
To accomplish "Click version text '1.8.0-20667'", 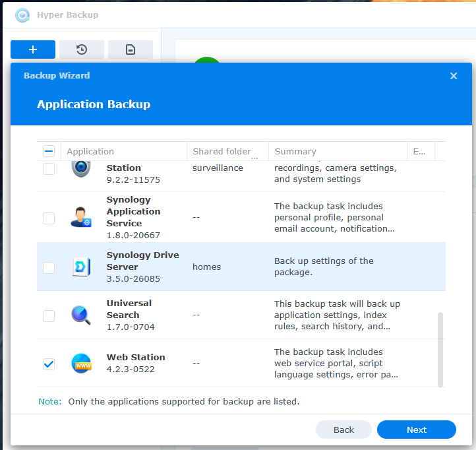I will (133, 235).
